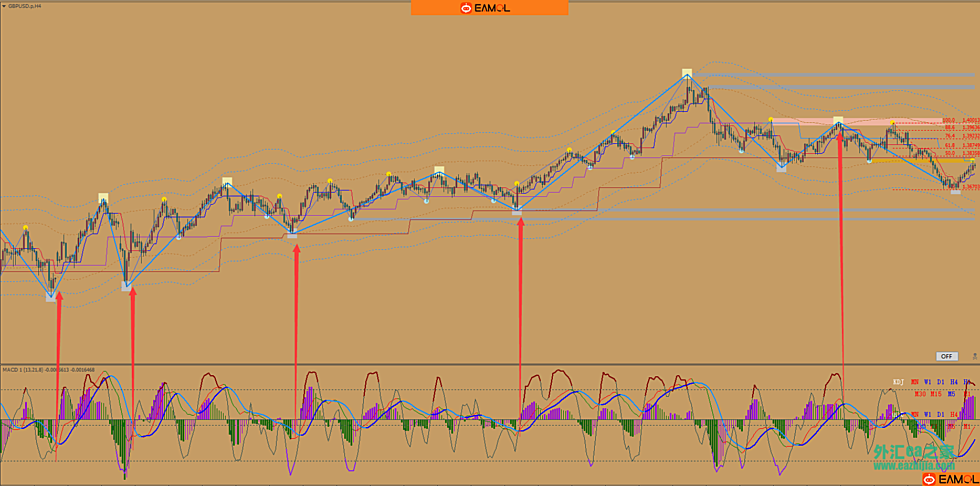The width and height of the screenshot is (980, 486).
Task: Click the Fibonacci 61.8 level label
Action: (950, 145)
